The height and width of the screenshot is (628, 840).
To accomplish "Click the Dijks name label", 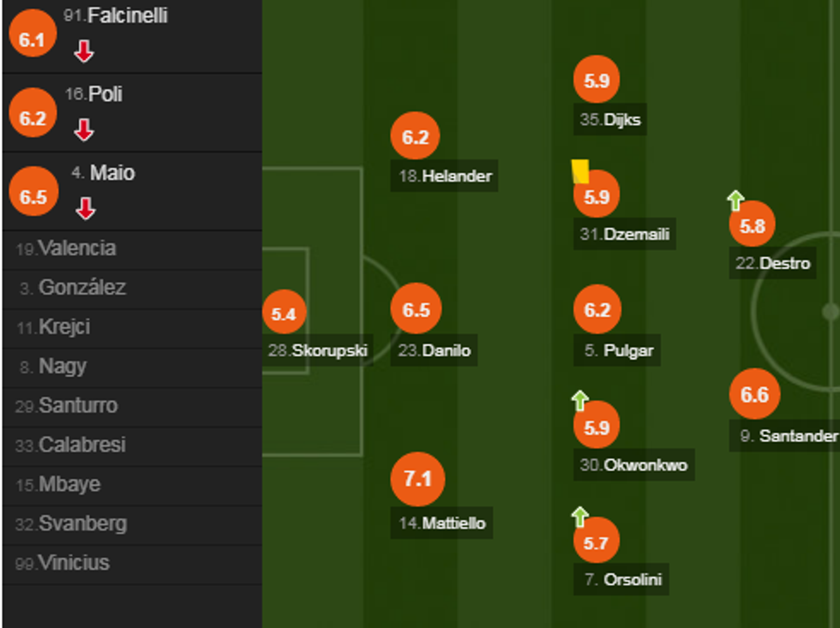I will click(x=609, y=120).
